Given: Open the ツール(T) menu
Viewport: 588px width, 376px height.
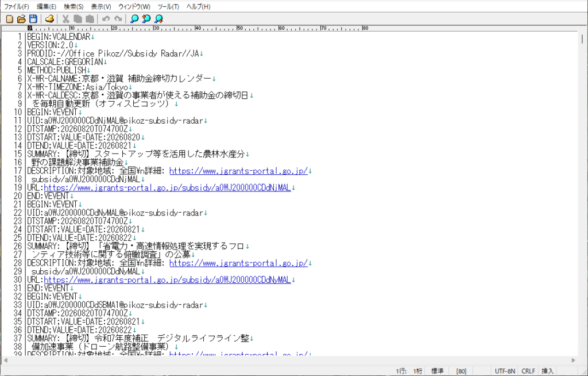Looking at the screenshot, I should [x=168, y=7].
